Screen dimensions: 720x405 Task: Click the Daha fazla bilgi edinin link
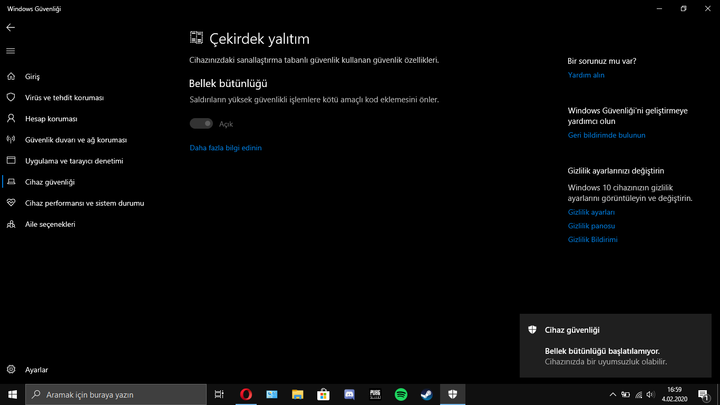click(x=225, y=148)
